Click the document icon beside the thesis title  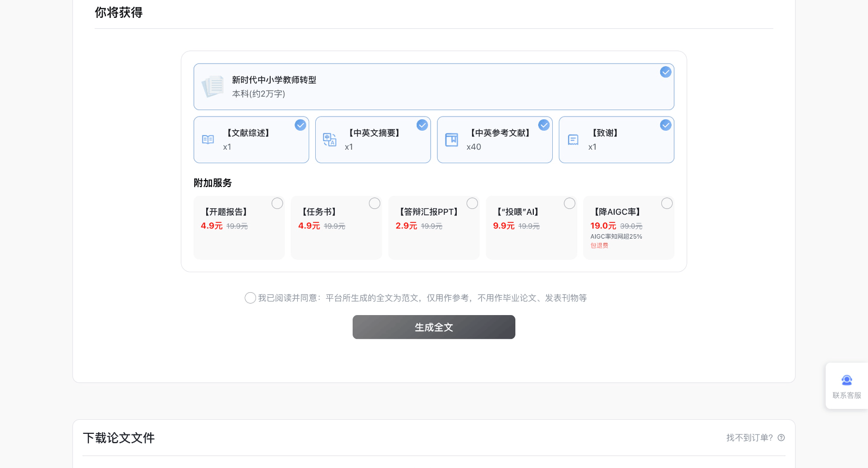tap(213, 86)
